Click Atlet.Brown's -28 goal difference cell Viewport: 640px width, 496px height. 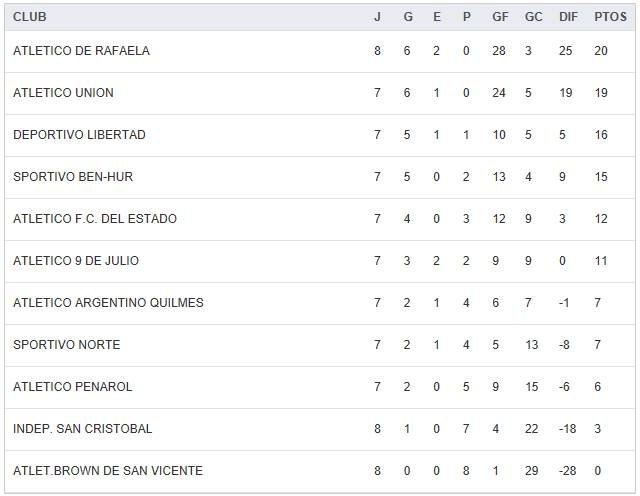coord(569,471)
